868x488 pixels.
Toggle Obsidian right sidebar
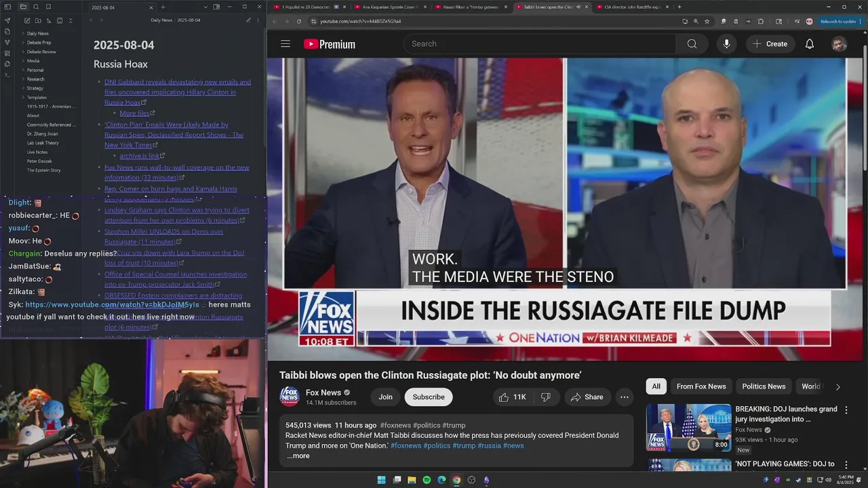coord(216,7)
